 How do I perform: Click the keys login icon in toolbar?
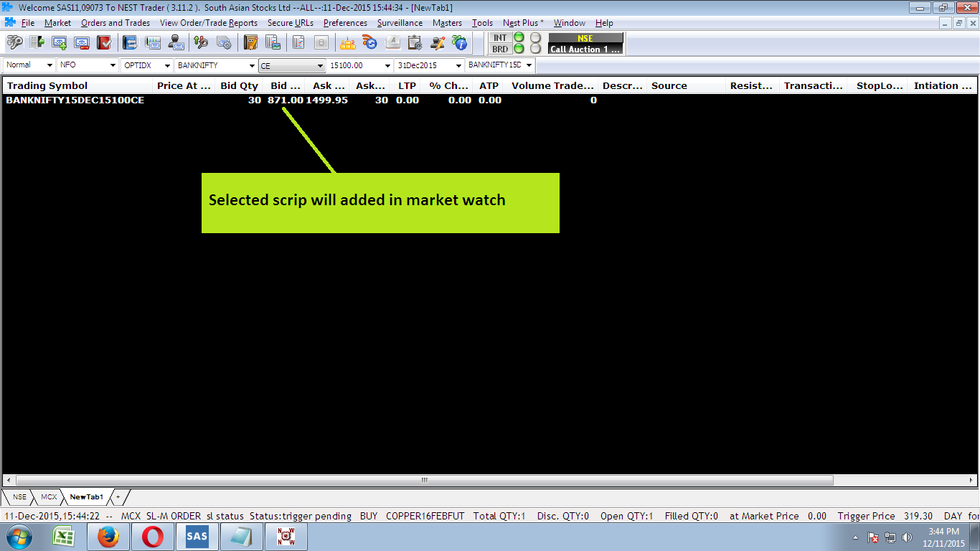click(14, 42)
